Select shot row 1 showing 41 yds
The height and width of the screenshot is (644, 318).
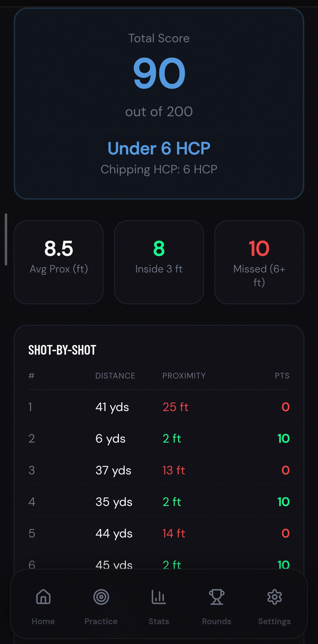(159, 407)
